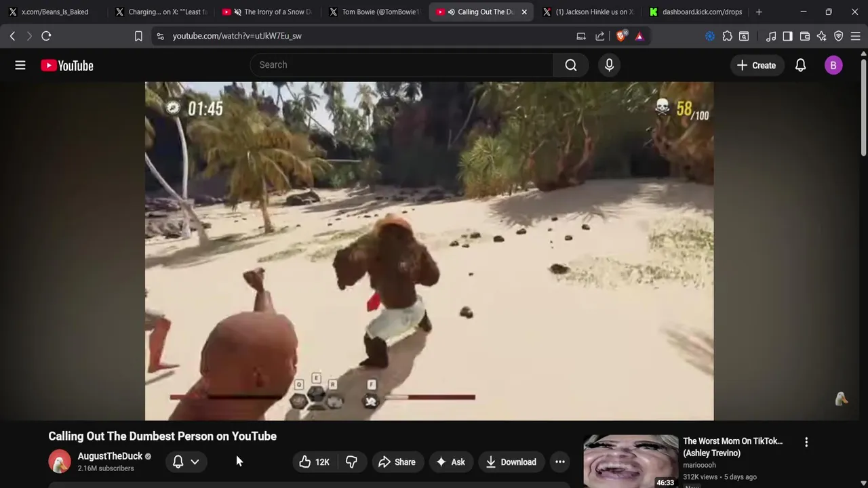Click the video title text
The height and width of the screenshot is (488, 868).
point(162,436)
